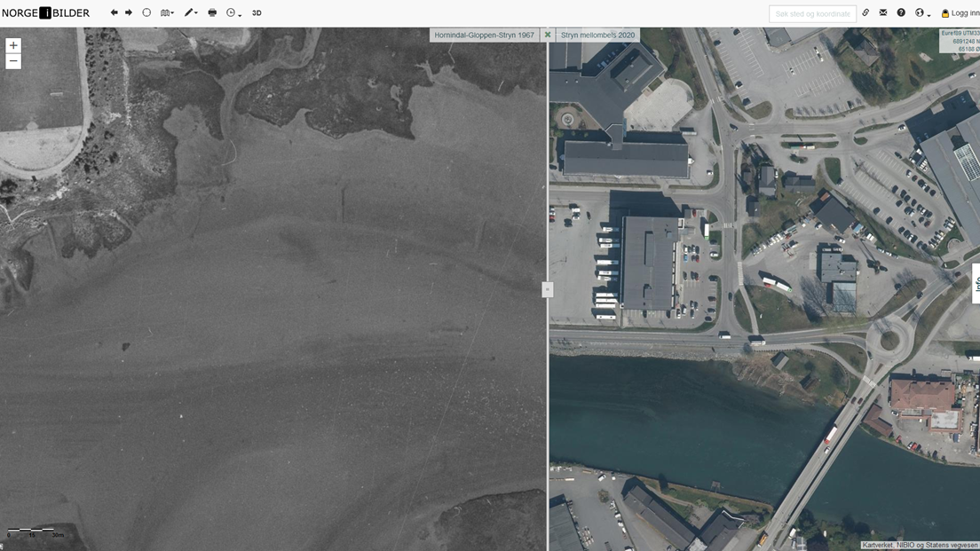Open the envelope contact icon
This screenshot has width=980, height=551.
click(x=883, y=12)
